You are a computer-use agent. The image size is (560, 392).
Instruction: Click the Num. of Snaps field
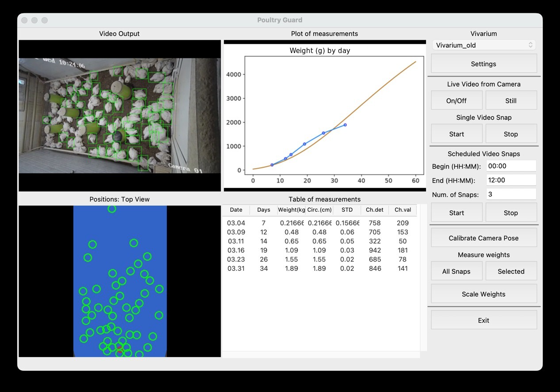[x=511, y=194]
